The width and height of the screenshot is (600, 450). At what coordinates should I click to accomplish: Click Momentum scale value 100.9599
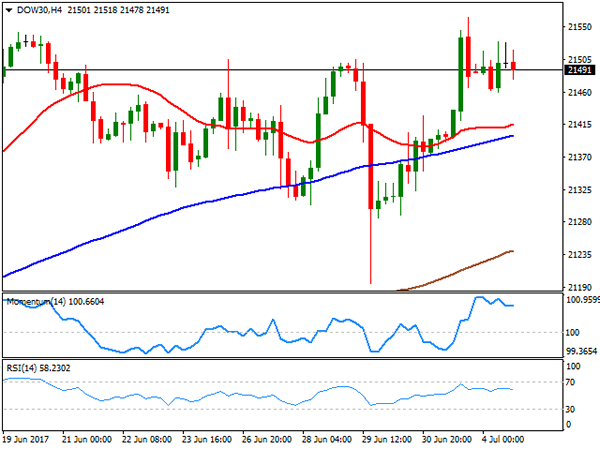[582, 300]
